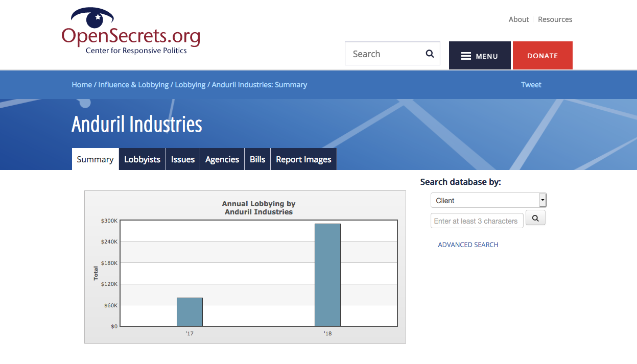Click the DONATE button
637x364 pixels.
[542, 56]
